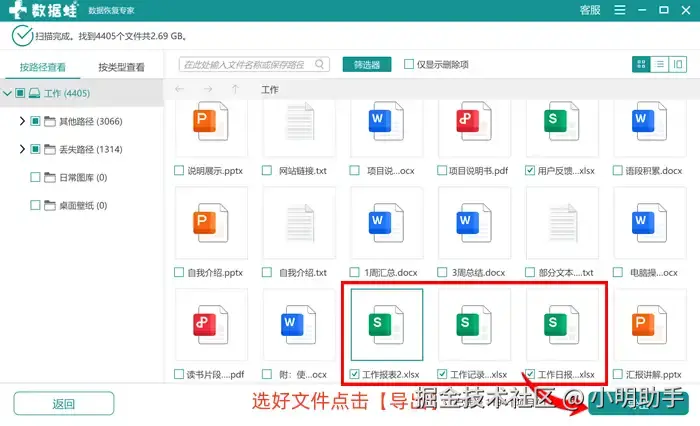Select the 语段积累.docx file icon
This screenshot has height=426, width=700.
tap(650, 121)
